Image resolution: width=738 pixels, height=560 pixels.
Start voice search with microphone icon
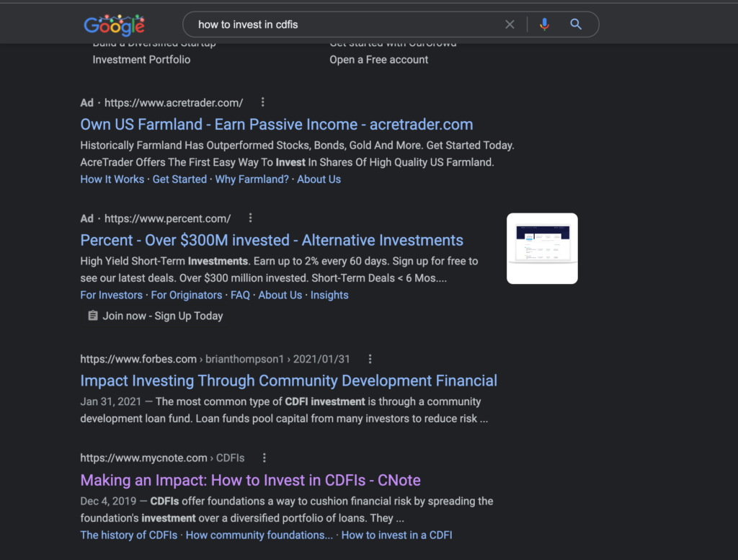coord(544,25)
